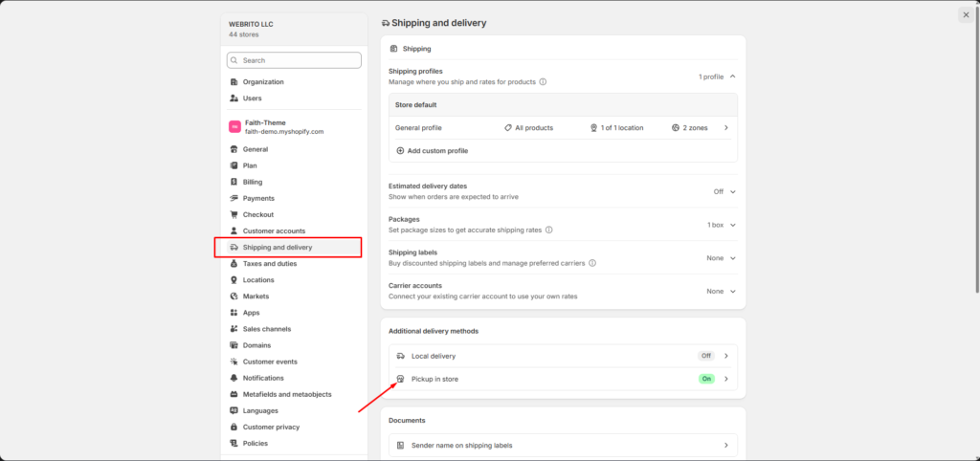The height and width of the screenshot is (461, 980).
Task: Click the Sender name document icon
Action: 401,446
